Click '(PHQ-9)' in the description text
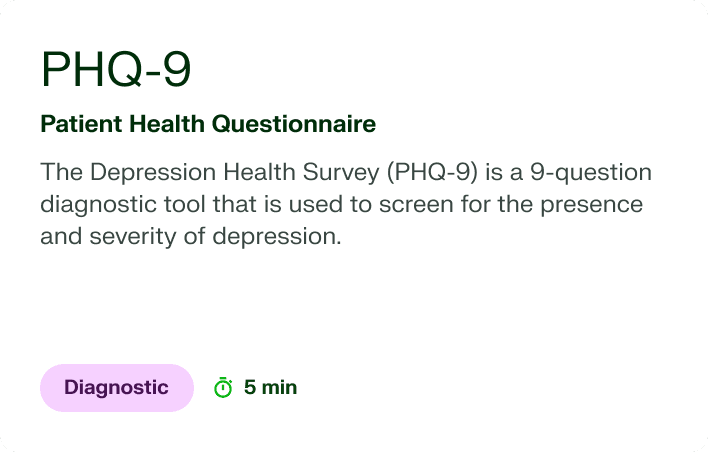Viewport: 708px width, 452px height. 432,172
